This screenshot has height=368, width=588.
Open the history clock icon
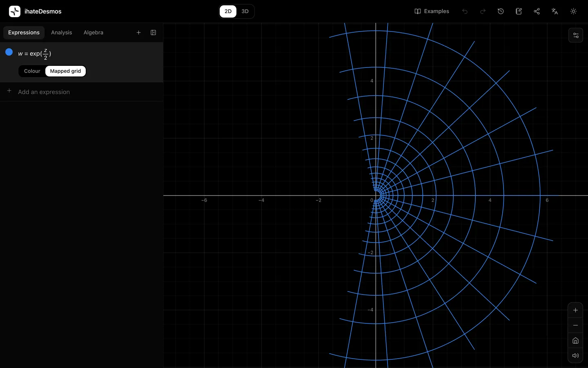pyautogui.click(x=501, y=11)
